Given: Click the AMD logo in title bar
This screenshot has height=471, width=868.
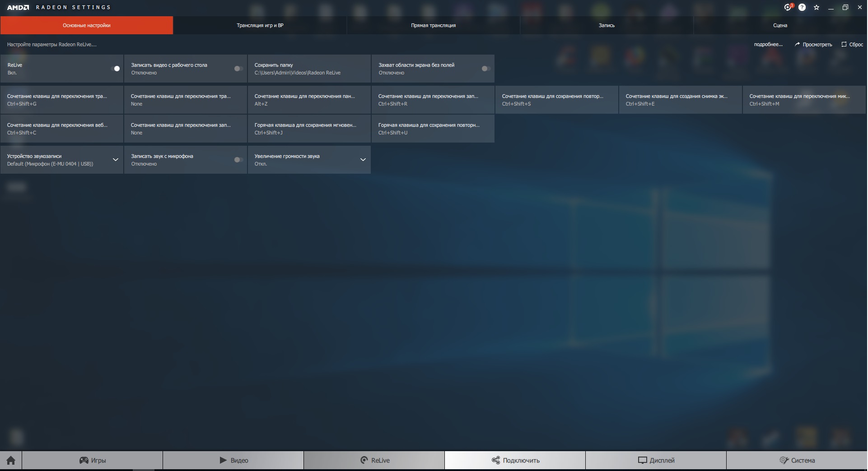Looking at the screenshot, I should click(x=18, y=7).
